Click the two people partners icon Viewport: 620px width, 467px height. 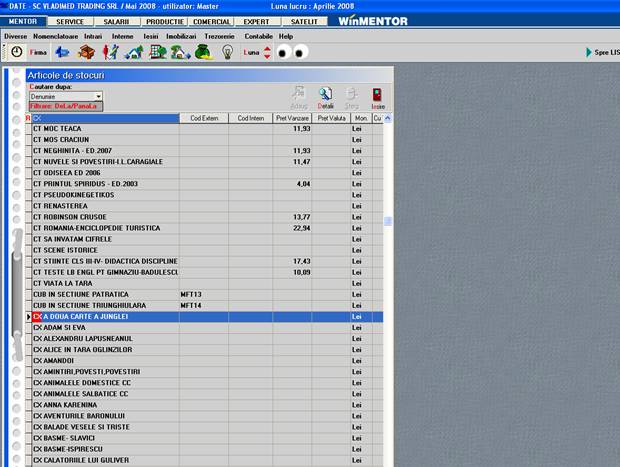pyautogui.click(x=111, y=52)
